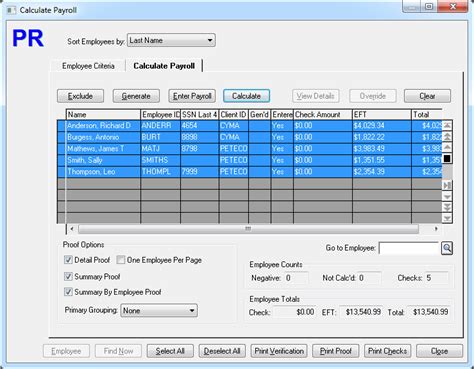474x369 pixels.
Task: Click the black vertical scroll position marker
Action: (x=447, y=158)
